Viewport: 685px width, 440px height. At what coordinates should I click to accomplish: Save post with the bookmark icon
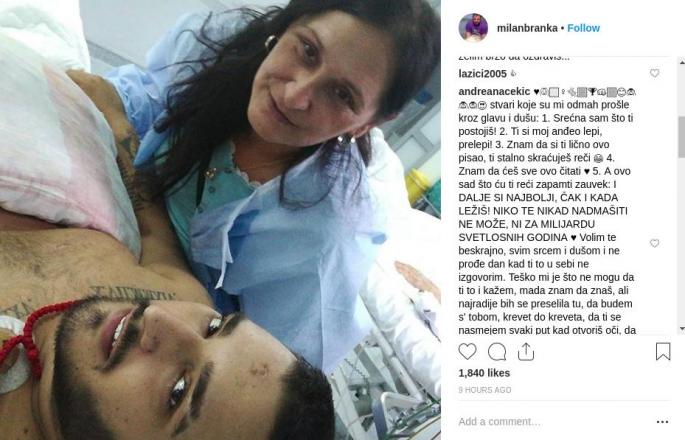(x=663, y=351)
